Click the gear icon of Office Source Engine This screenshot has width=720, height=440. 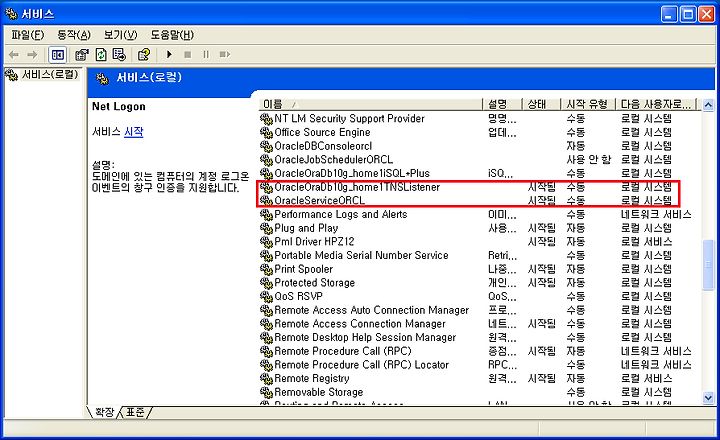pyautogui.click(x=266, y=133)
